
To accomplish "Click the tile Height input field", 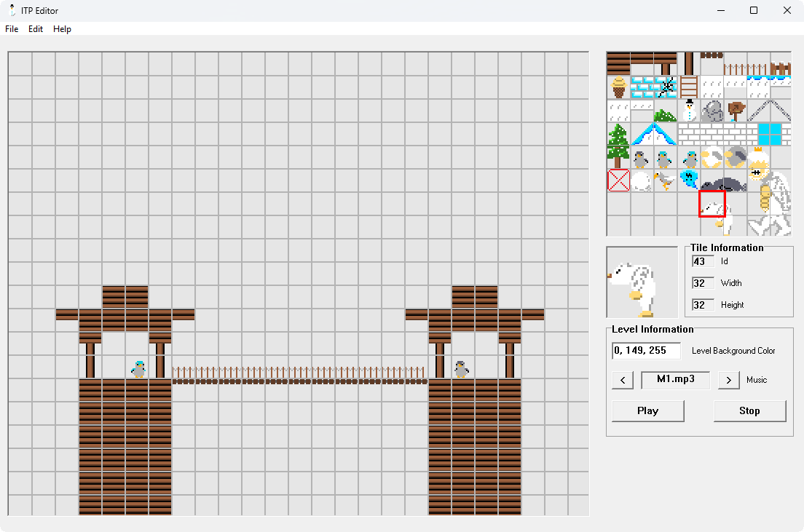I will coord(703,305).
